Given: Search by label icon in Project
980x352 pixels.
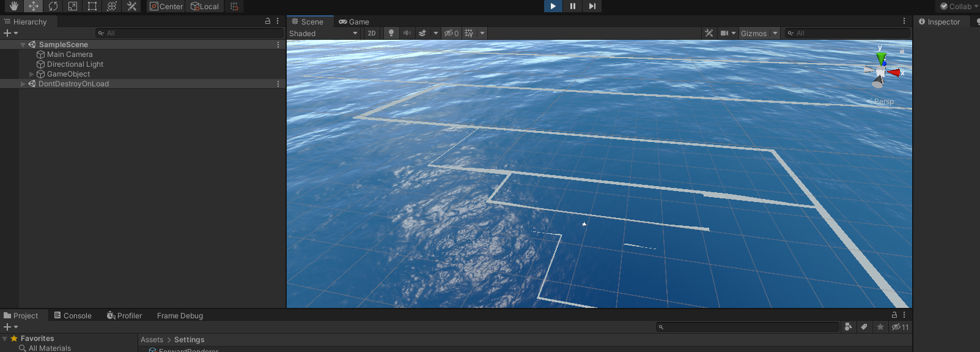Looking at the screenshot, I should 864,327.
